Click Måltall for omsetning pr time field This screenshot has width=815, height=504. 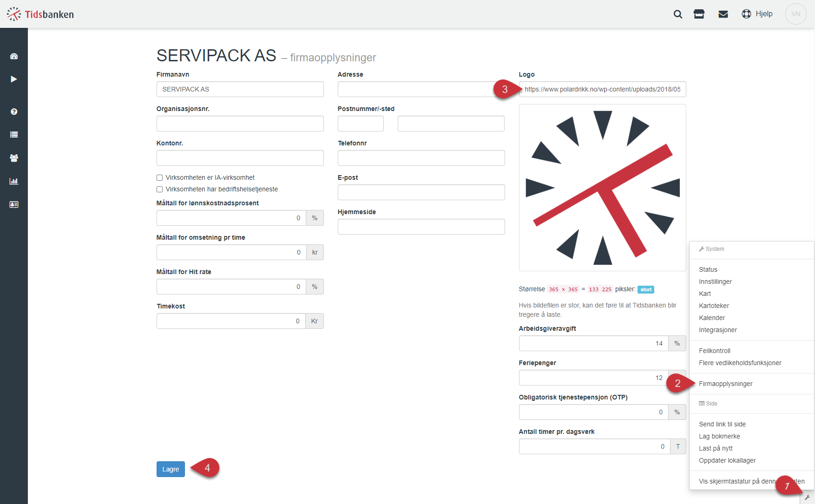coord(231,252)
